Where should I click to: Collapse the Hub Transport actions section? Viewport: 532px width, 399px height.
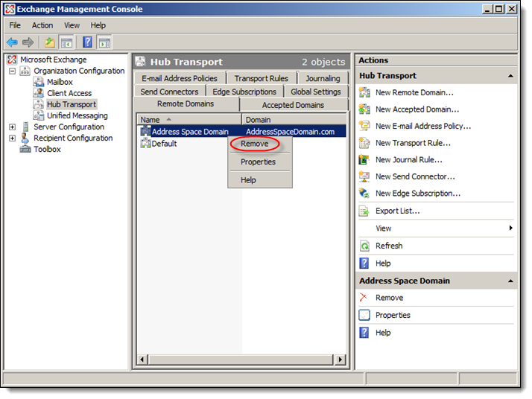point(510,76)
